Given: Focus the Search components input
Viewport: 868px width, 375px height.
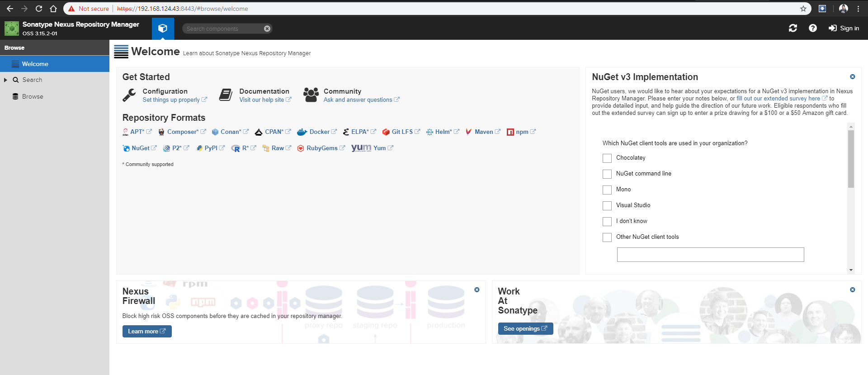Looking at the screenshot, I should coord(223,28).
